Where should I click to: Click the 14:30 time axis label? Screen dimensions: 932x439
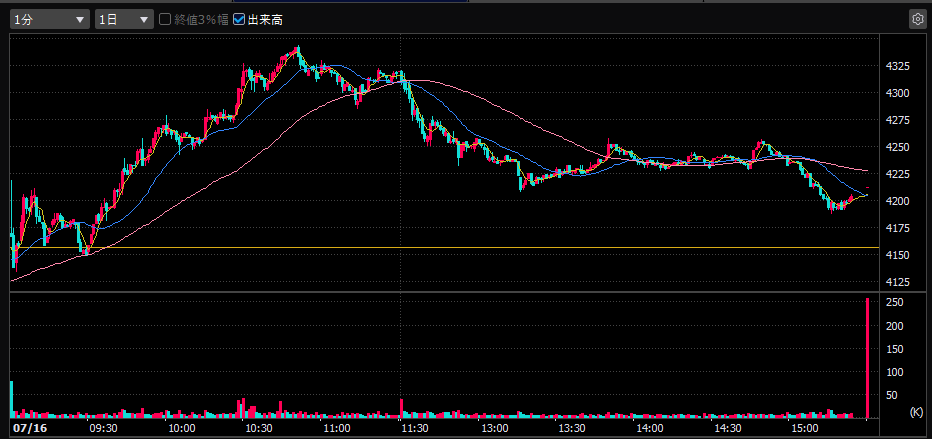(x=727, y=428)
